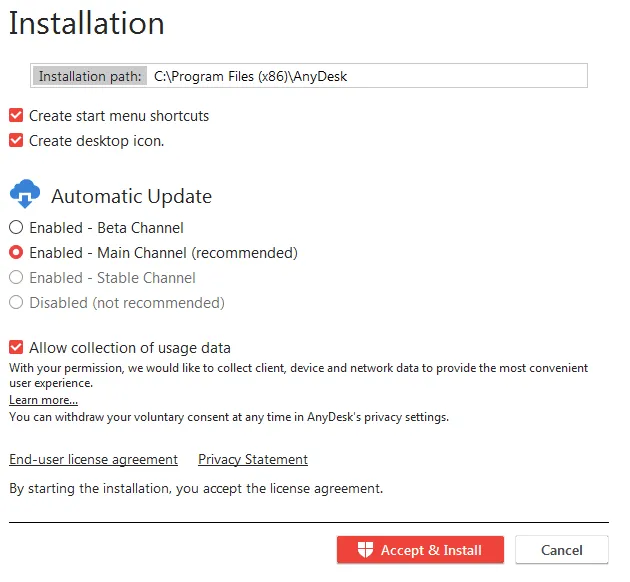Click the Installation path: label

pyautogui.click(x=90, y=76)
